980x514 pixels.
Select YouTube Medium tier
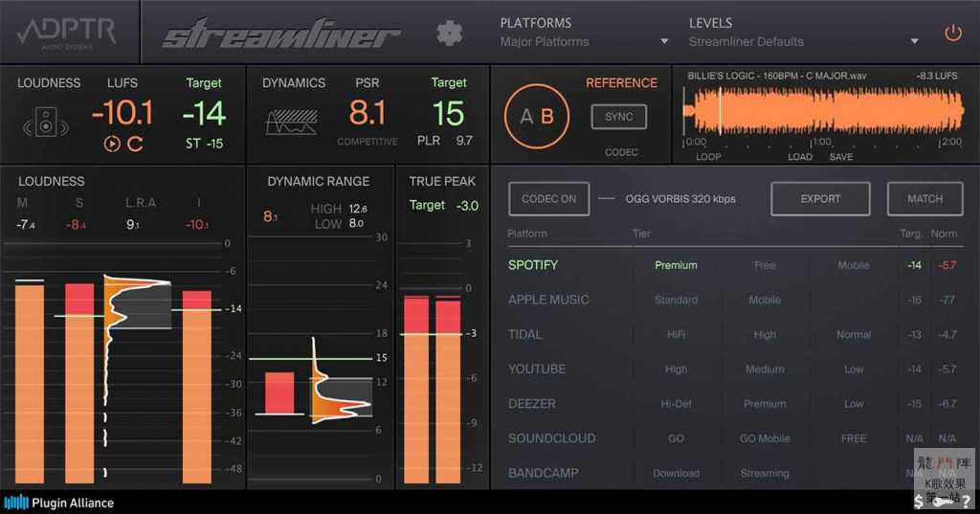(x=765, y=369)
